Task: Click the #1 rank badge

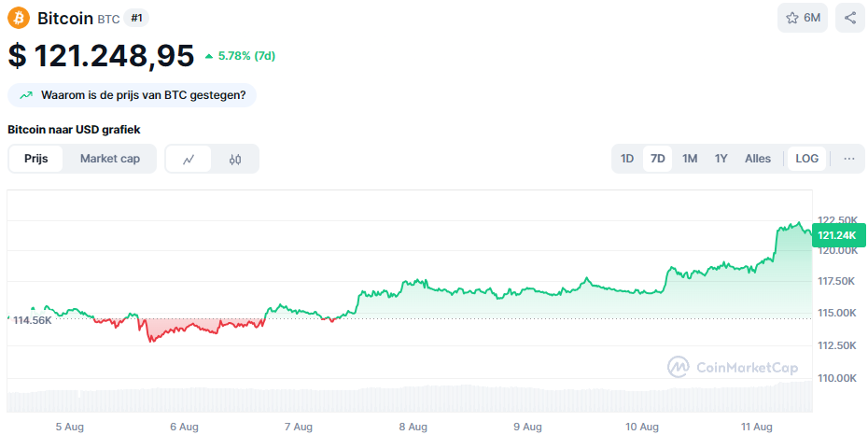Action: click(x=136, y=19)
